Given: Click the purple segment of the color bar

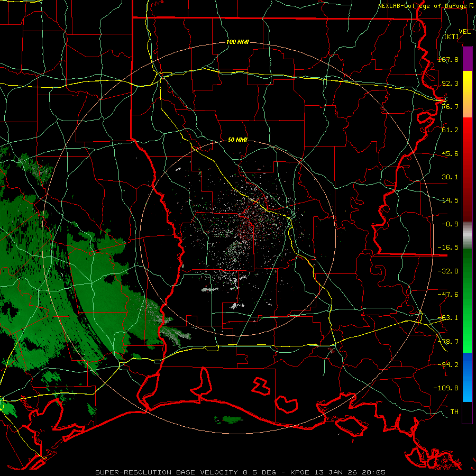Looking at the screenshot, I should tap(467, 59).
